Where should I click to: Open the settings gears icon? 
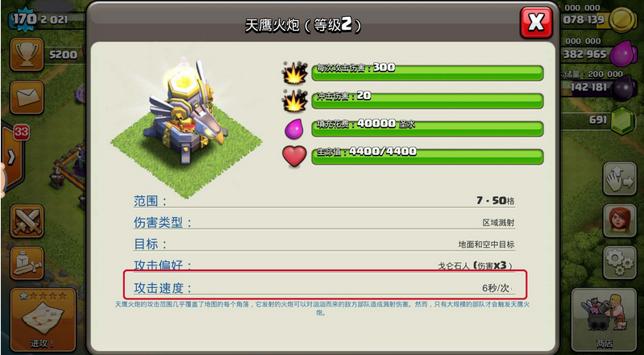pos(620,263)
